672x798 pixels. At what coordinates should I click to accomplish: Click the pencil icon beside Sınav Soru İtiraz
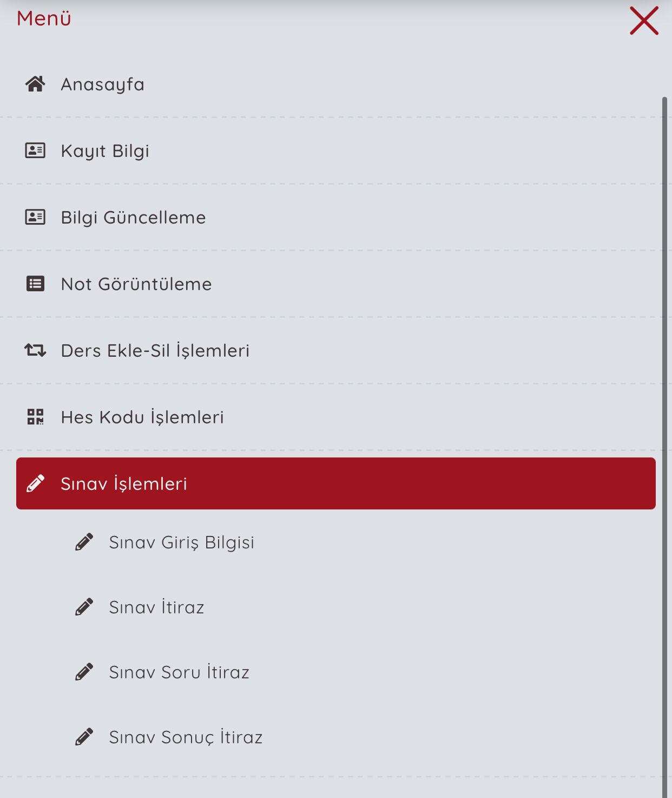click(x=84, y=672)
